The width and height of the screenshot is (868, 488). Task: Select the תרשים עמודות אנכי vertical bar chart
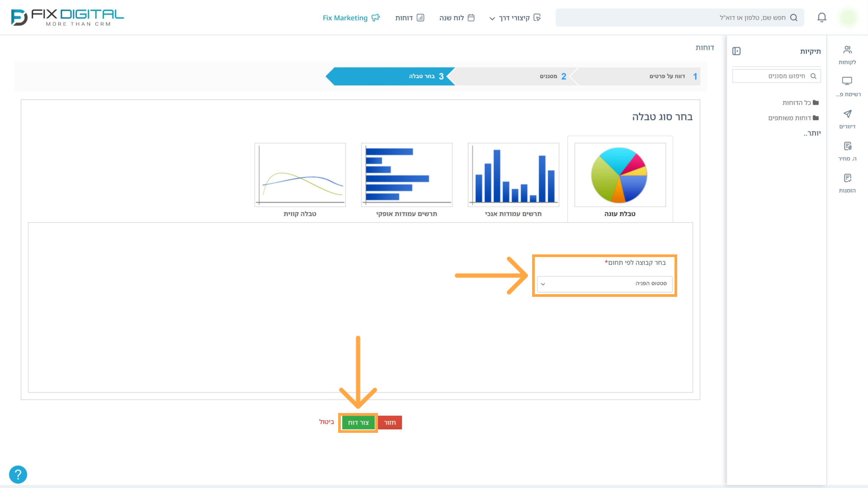(x=513, y=175)
